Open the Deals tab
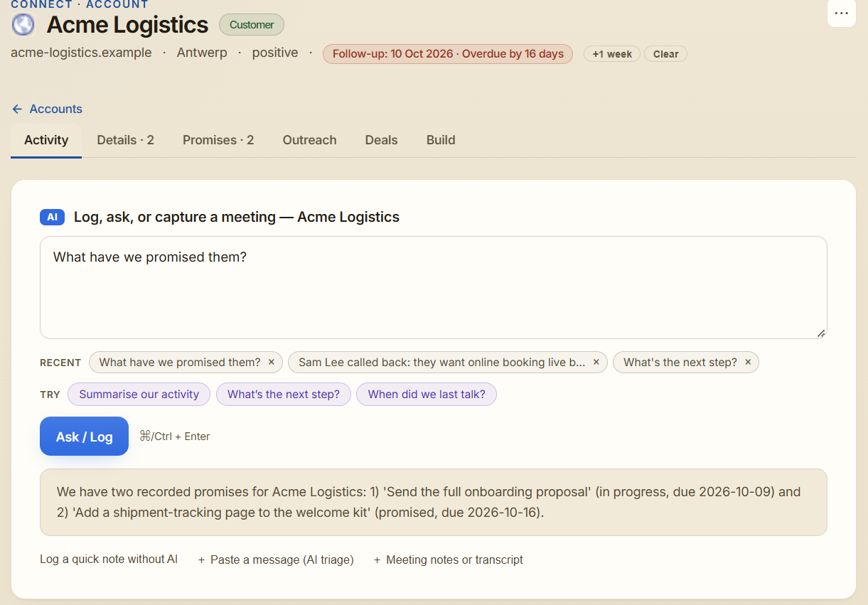The image size is (868, 605). [381, 140]
